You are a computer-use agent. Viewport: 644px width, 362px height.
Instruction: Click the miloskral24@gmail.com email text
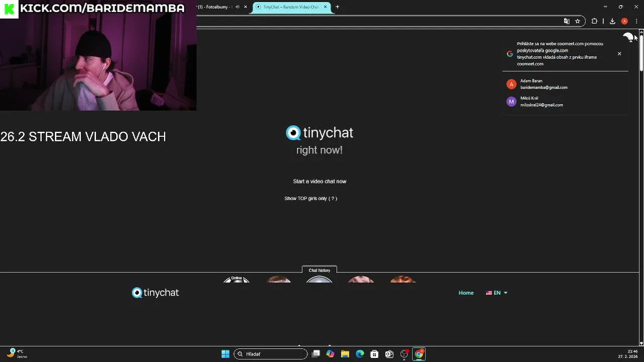point(541,105)
